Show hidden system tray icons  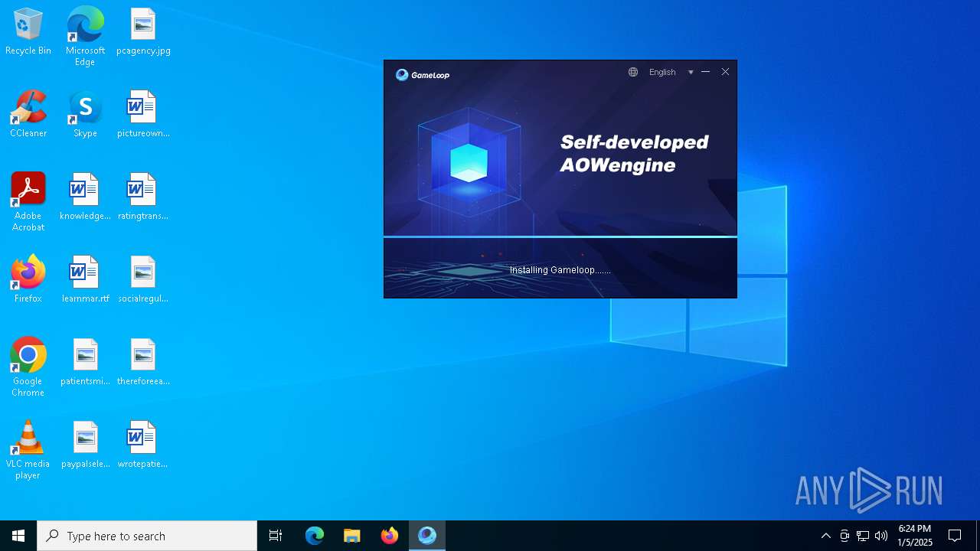click(825, 536)
